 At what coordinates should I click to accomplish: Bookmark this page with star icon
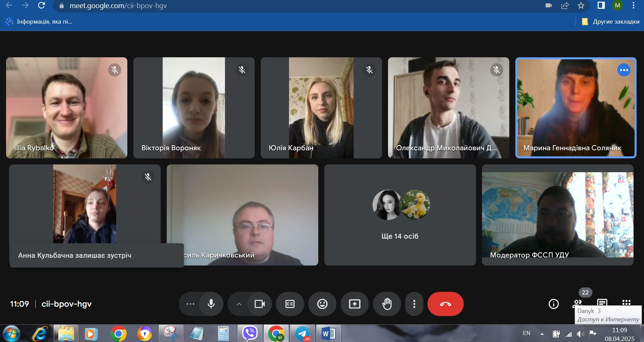[x=581, y=5]
